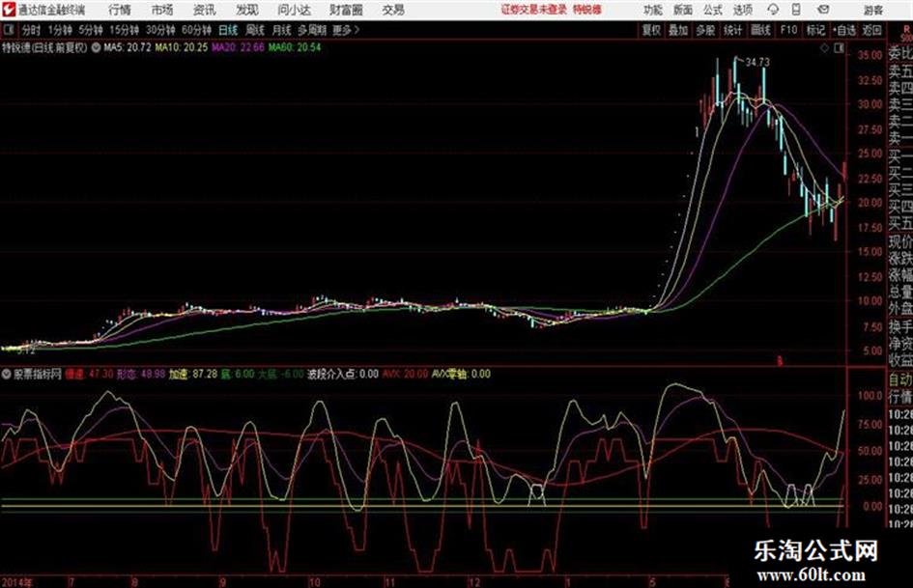The width and height of the screenshot is (913, 588).
Task: Expand main chart indicator dropdown arrow
Action: [96, 47]
